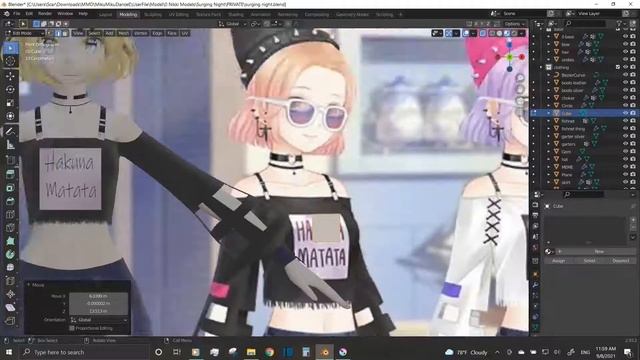Screen dimensions: 640x360
Task: Expand the Cube object in outliner
Action: 549,113
